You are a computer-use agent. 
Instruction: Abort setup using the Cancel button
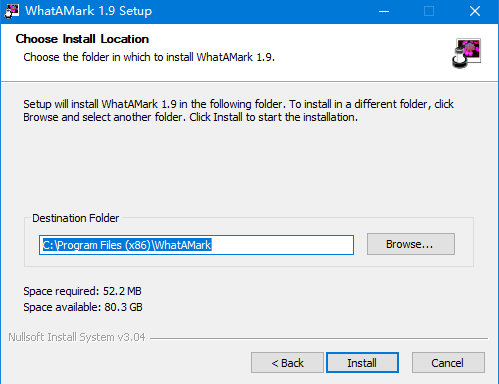tap(448, 362)
